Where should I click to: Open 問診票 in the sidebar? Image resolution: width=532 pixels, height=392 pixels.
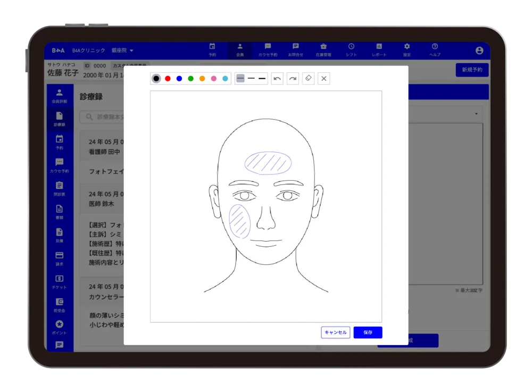point(60,189)
